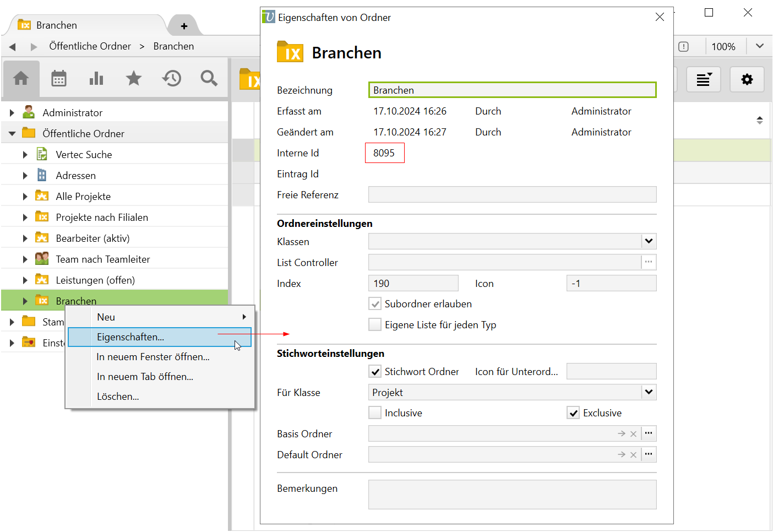773x532 pixels.
Task: Tick the Inclusive checkbox
Action: [375, 413]
